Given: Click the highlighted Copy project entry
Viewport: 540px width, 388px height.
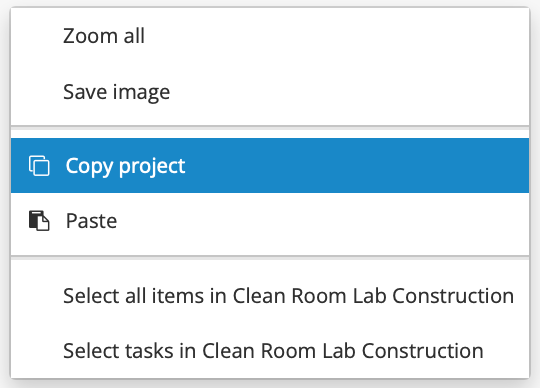Looking at the screenshot, I should coord(270,166).
